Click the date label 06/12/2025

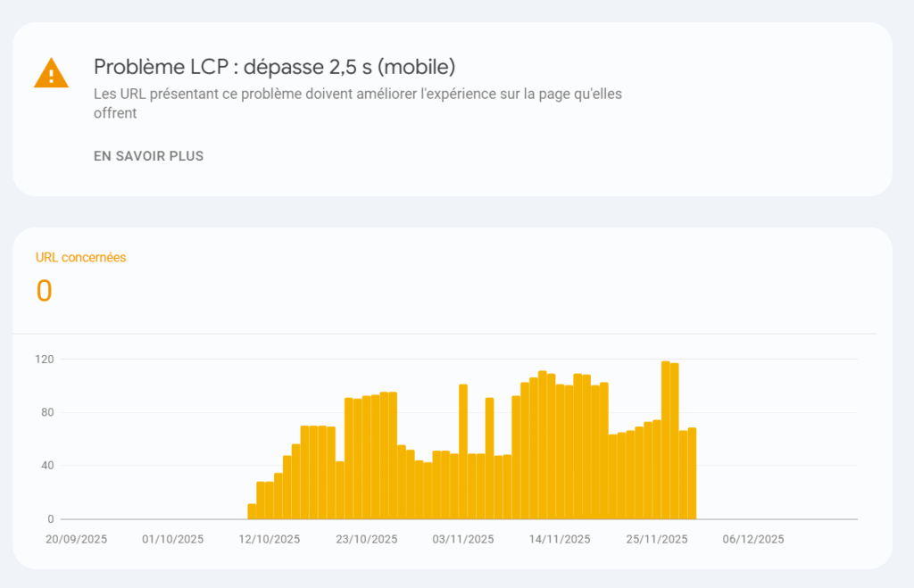click(x=752, y=539)
